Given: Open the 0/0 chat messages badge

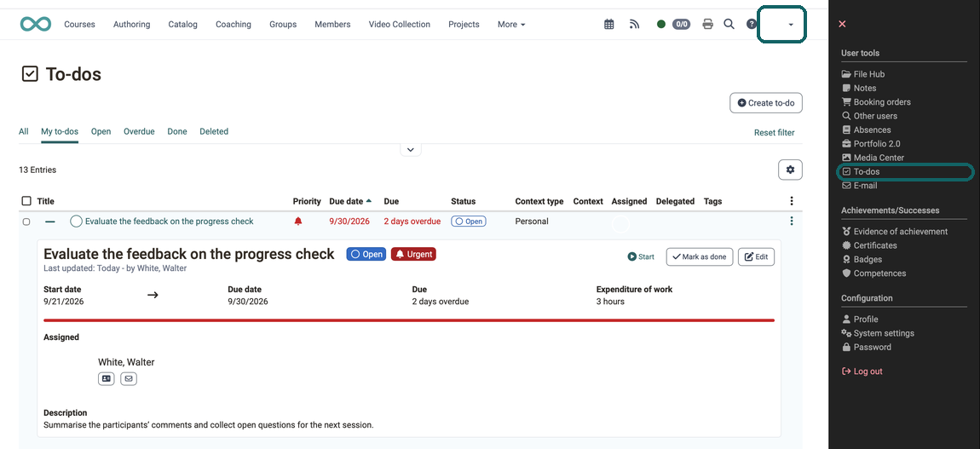Looking at the screenshot, I should point(681,25).
